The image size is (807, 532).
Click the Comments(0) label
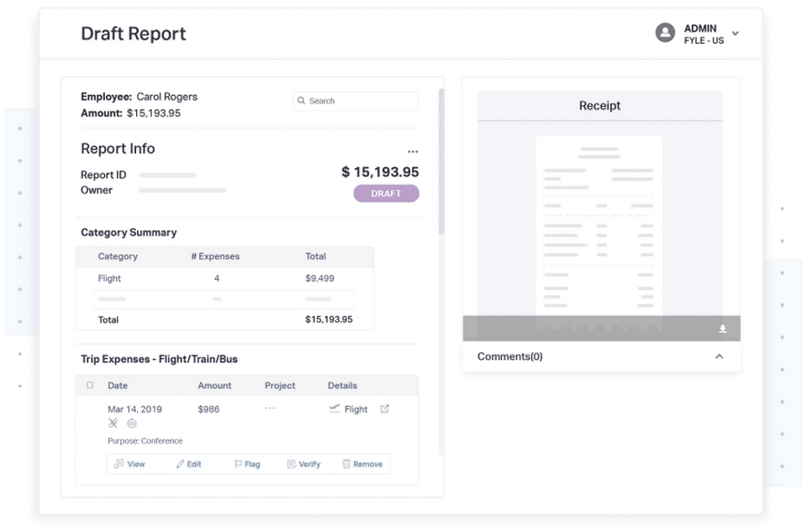[510, 356]
